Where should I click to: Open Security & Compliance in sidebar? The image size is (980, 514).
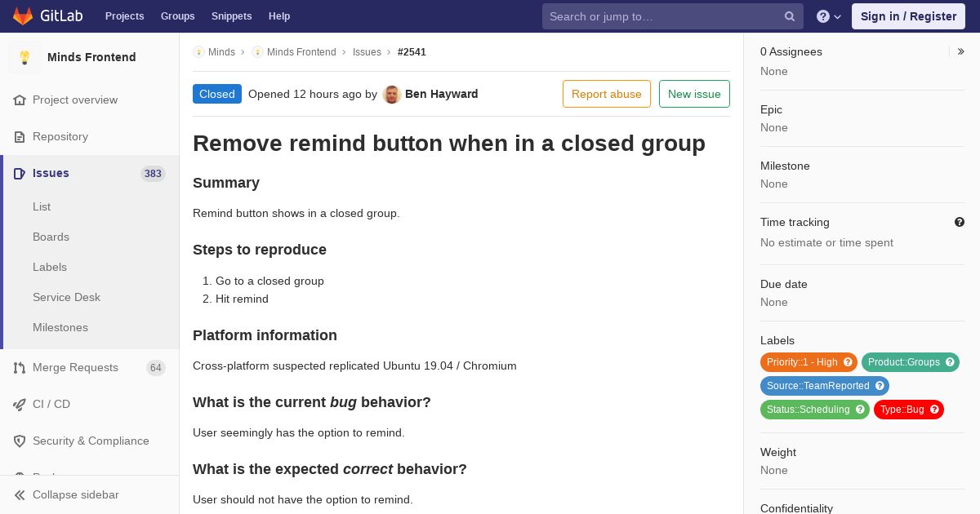coord(90,441)
